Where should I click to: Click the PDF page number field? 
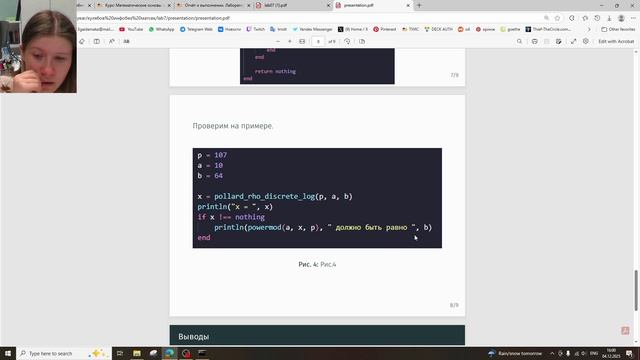(x=318, y=41)
